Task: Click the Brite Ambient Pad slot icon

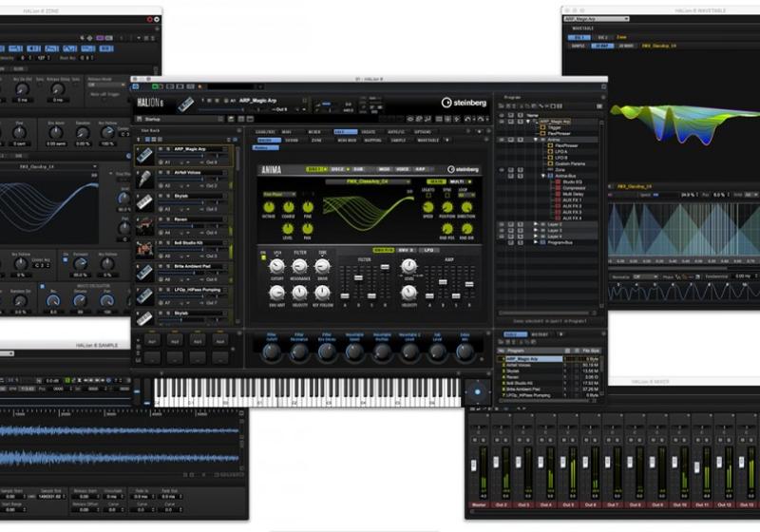Action: coord(144,272)
